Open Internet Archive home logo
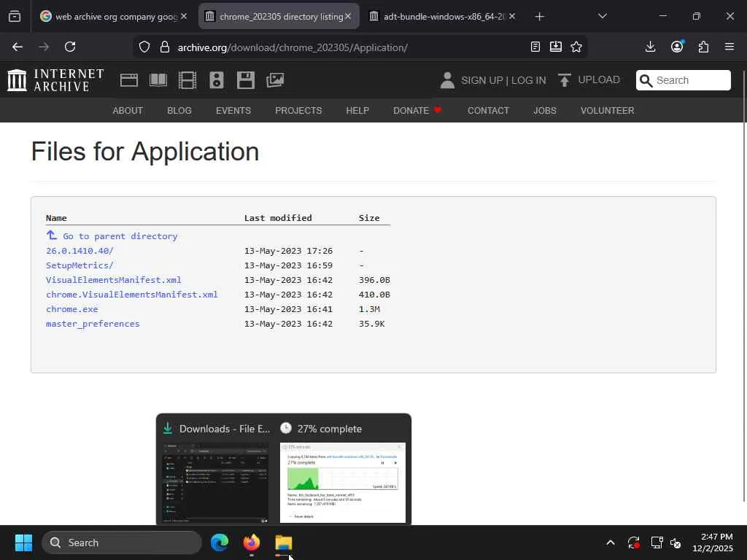The width and height of the screenshot is (747, 560). tap(55, 80)
